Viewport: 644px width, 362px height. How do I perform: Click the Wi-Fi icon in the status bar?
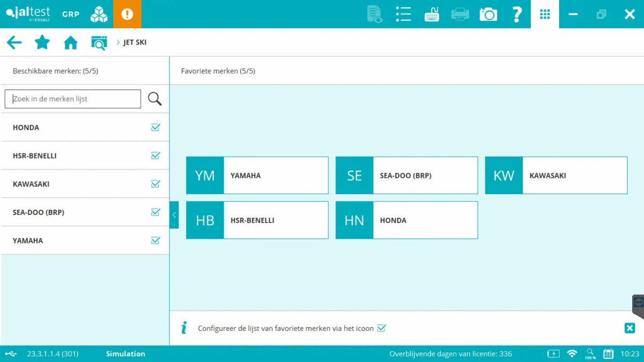[572, 354]
